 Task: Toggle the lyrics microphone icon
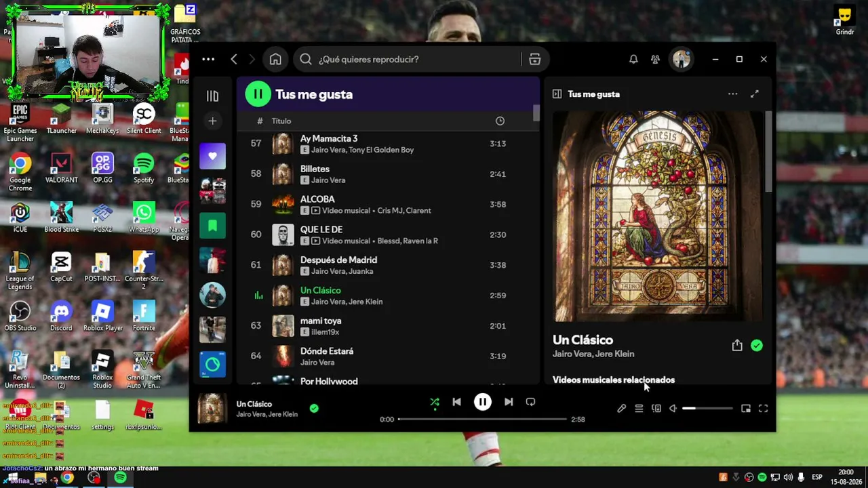point(621,409)
